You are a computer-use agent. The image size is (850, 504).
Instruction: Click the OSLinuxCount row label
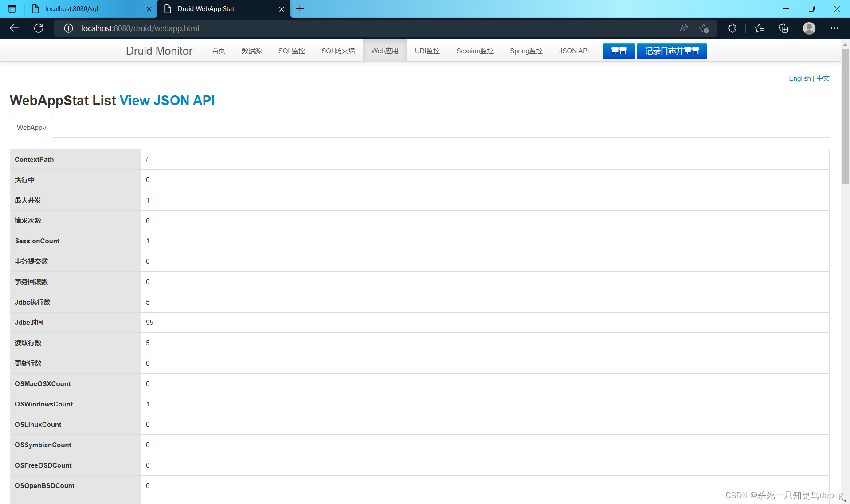[38, 425]
